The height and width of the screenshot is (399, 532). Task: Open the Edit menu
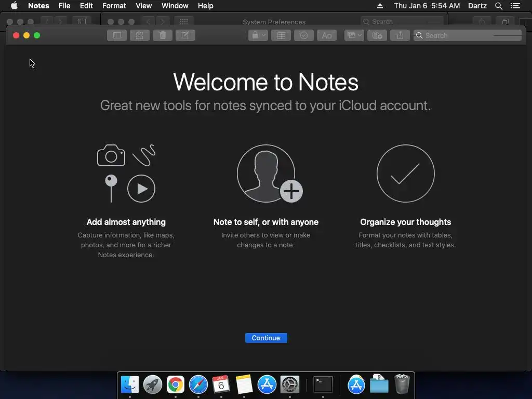[x=86, y=6]
